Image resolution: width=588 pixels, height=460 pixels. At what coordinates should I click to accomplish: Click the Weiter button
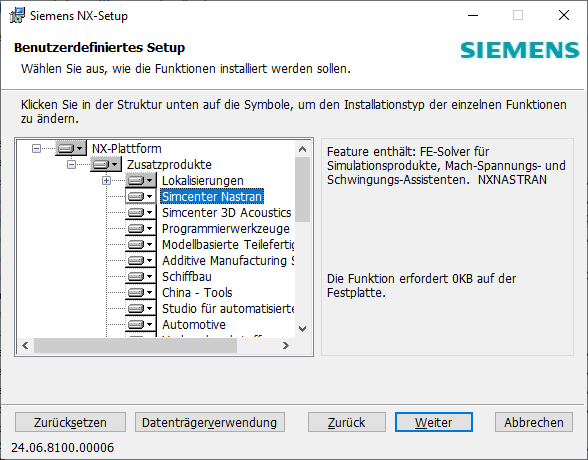coord(434,423)
